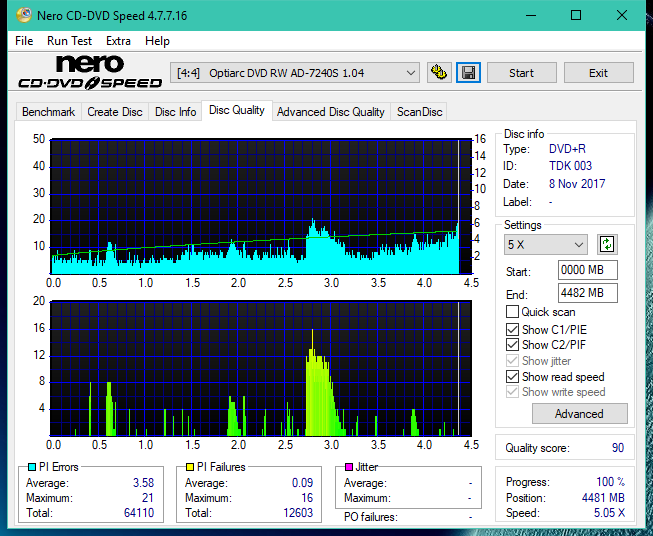This screenshot has height=536, width=653.
Task: Click the drive options tools icon
Action: (x=439, y=73)
